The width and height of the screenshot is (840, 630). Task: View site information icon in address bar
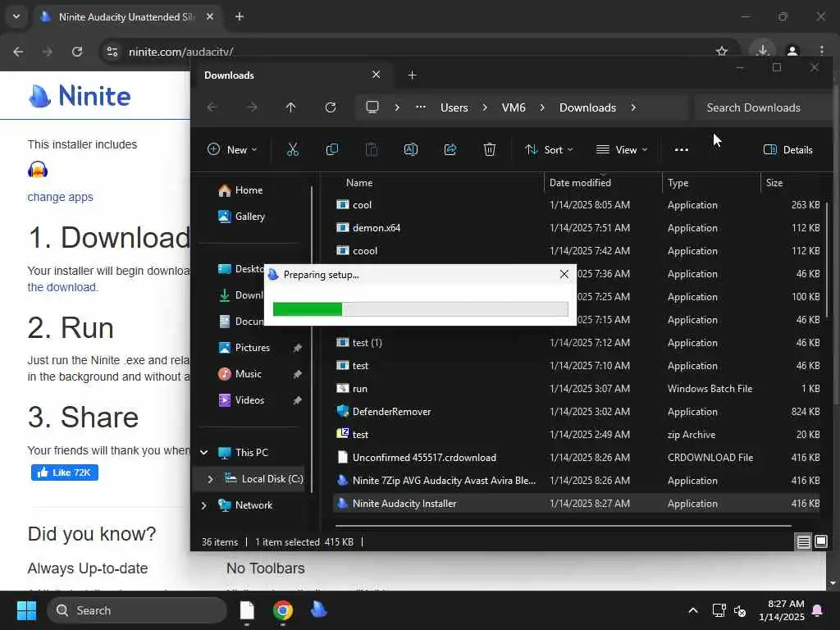pos(112,52)
